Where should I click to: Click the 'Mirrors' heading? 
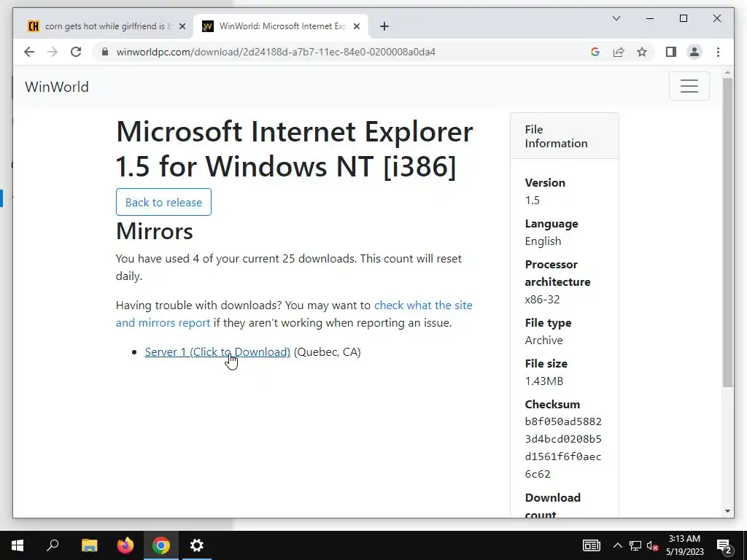click(x=155, y=231)
